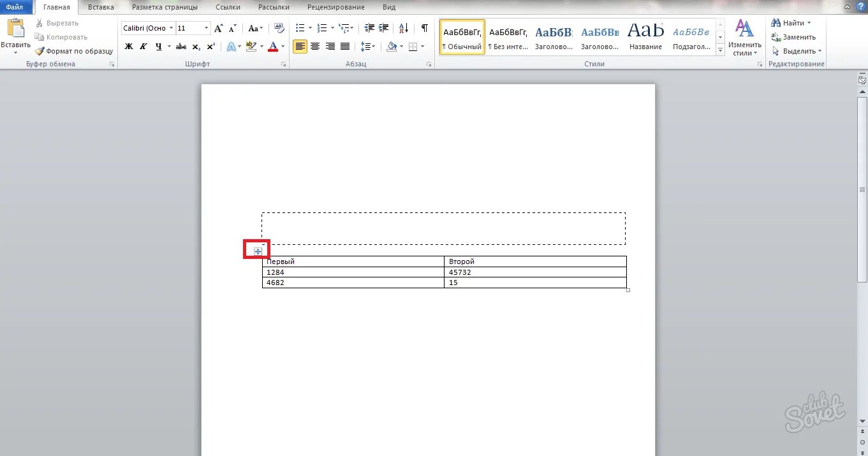Image resolution: width=868 pixels, height=456 pixels.
Task: Switch to the Рецензирование tab
Action: (x=336, y=7)
